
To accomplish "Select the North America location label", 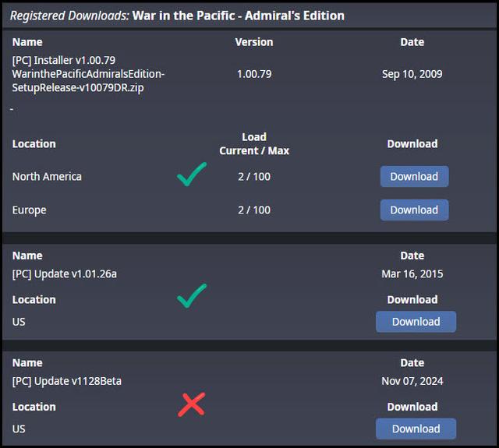I will click(47, 176).
